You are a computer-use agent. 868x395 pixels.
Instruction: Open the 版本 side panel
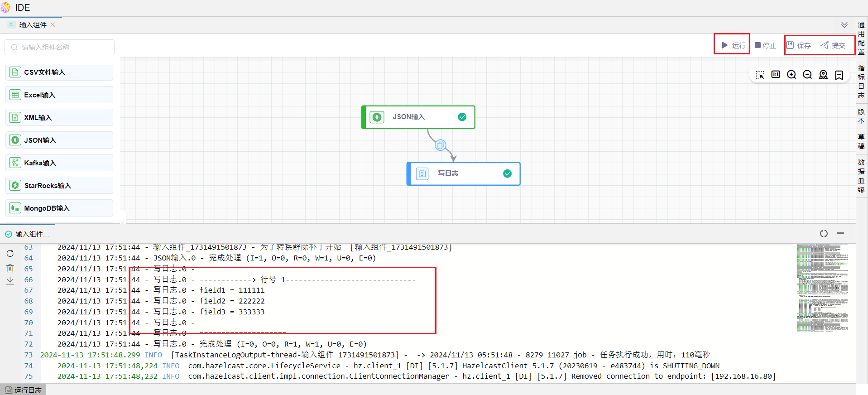tap(861, 116)
